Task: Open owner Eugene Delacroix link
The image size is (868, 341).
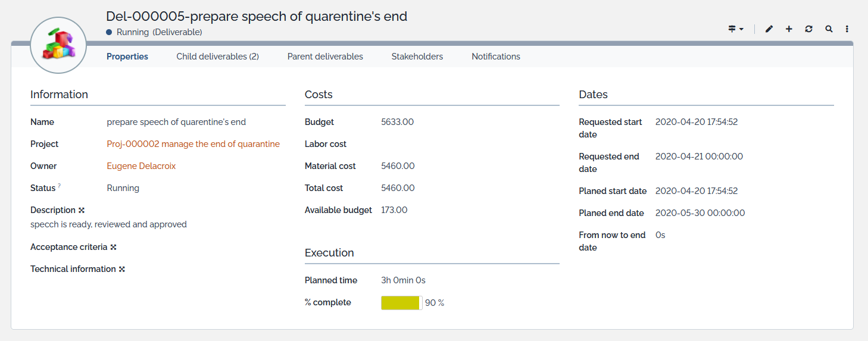Action: click(141, 166)
